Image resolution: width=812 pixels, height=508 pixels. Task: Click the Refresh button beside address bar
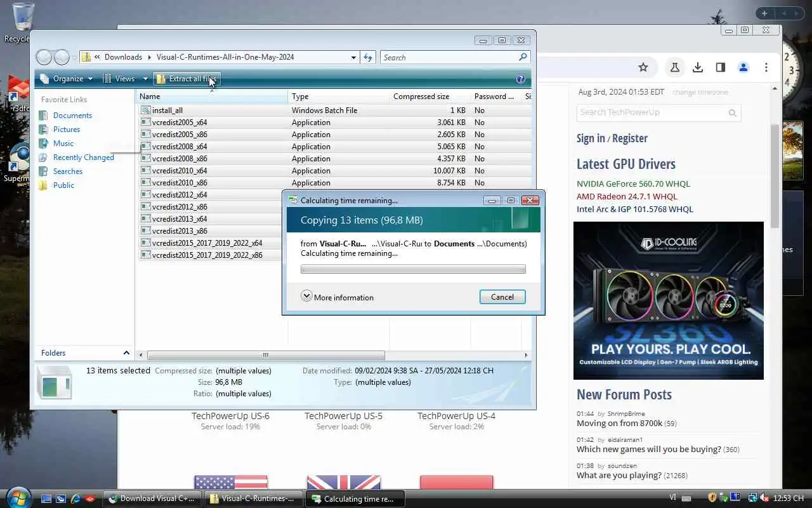point(368,57)
